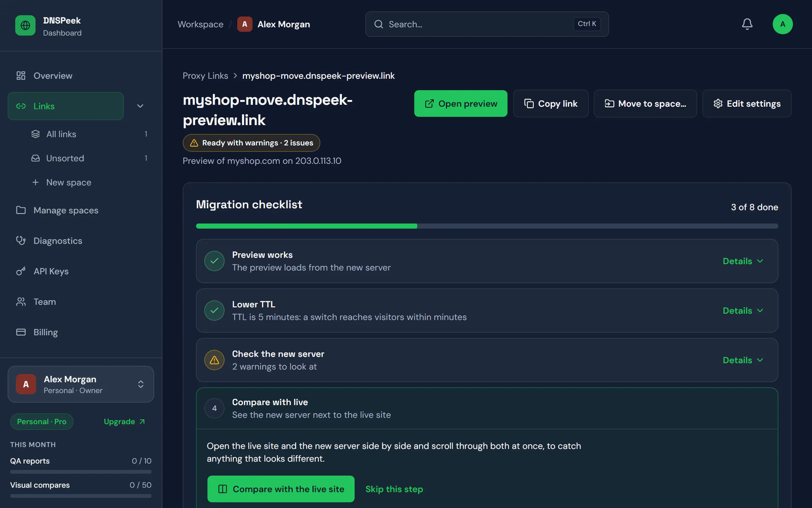812x508 pixels.
Task: Click the Personal · Pro plan badge
Action: [42, 421]
